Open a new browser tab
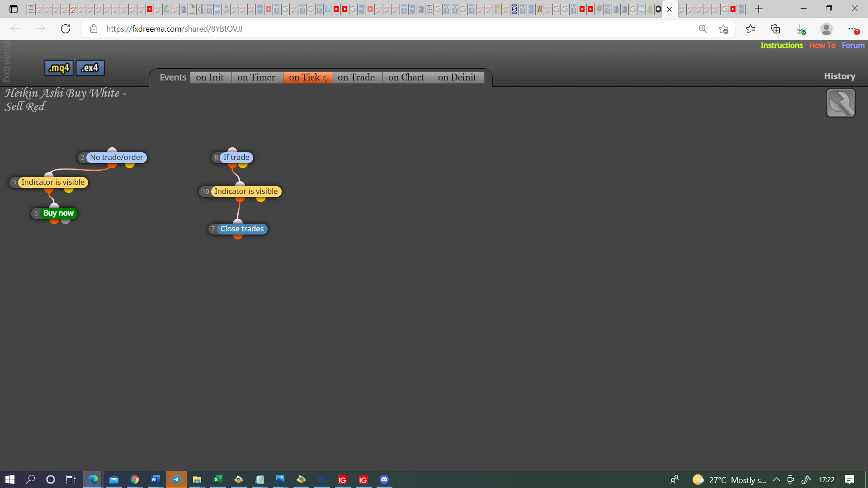Viewport: 868px width, 488px height. (759, 9)
